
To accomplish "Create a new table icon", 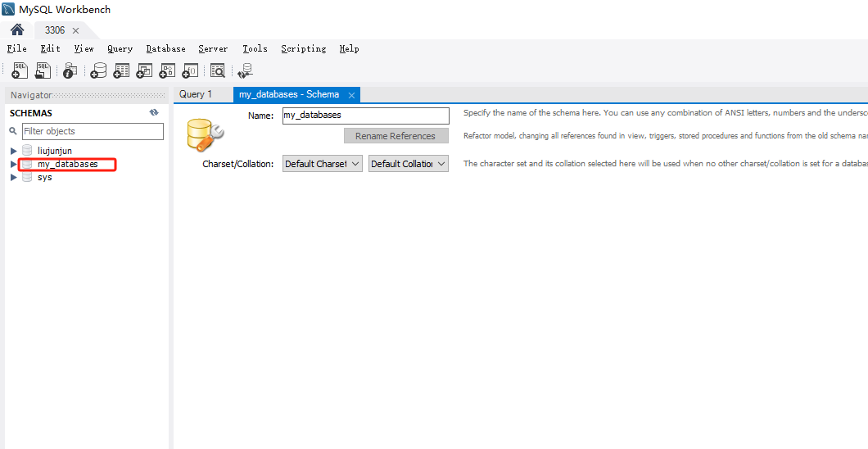I will [x=121, y=70].
